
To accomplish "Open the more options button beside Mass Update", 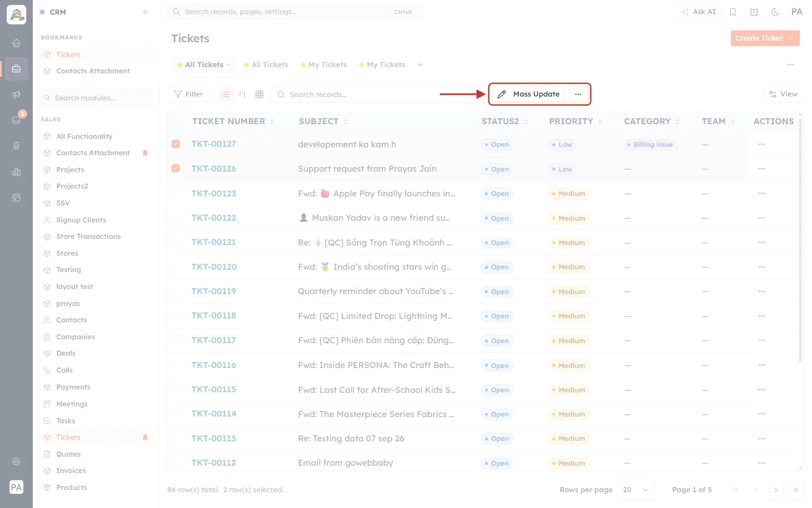I will pos(578,94).
